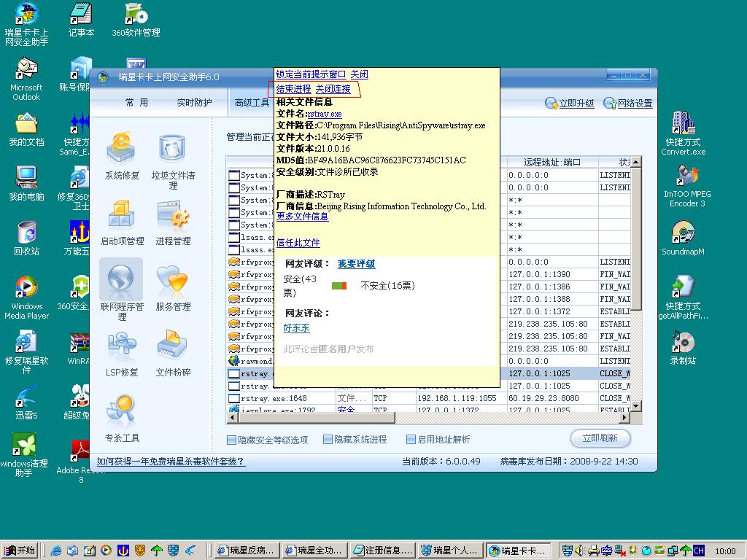Open 360软件管理 desktop icon
Image resolution: width=747 pixels, height=560 pixels.
click(136, 13)
